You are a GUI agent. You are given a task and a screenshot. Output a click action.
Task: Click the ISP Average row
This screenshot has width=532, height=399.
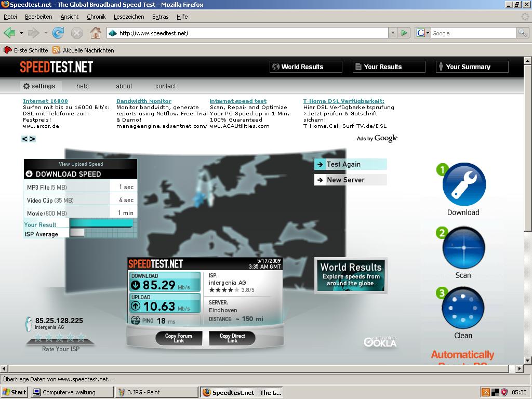(x=81, y=233)
